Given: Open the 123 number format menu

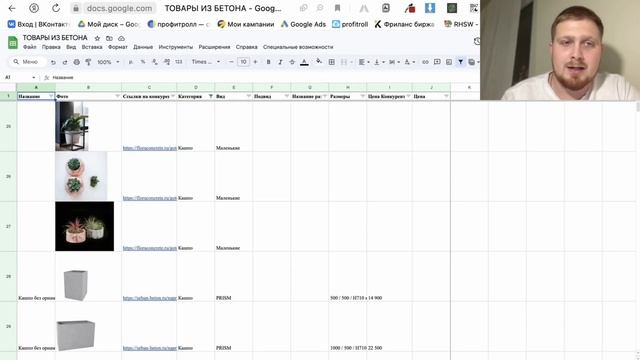Looking at the screenshot, I should coord(179,62).
